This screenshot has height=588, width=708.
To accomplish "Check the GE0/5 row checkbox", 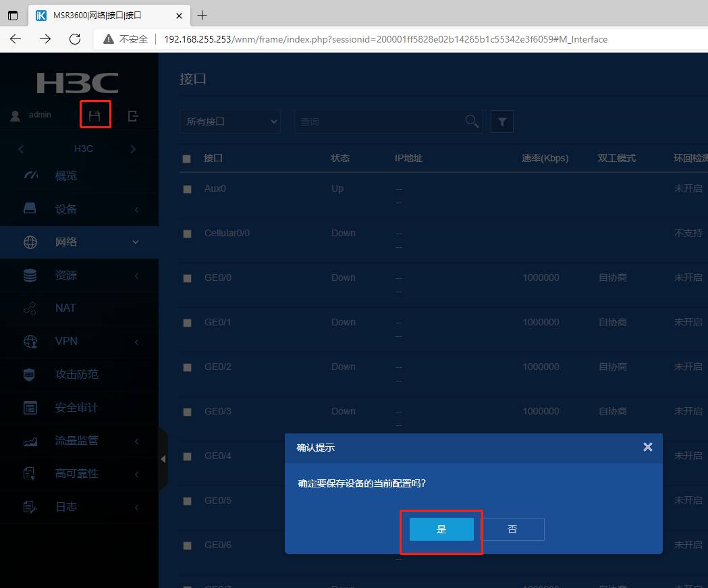I will coord(187,502).
